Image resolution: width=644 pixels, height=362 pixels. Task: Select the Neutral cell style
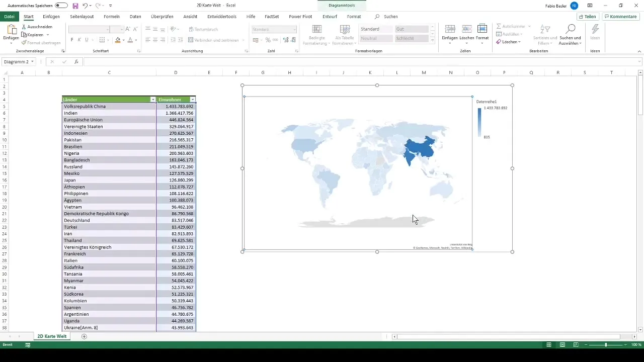[x=376, y=39]
